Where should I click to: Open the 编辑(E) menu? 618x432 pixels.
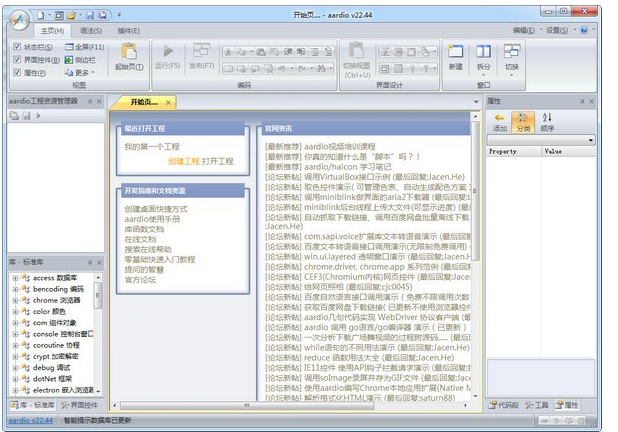(523, 30)
